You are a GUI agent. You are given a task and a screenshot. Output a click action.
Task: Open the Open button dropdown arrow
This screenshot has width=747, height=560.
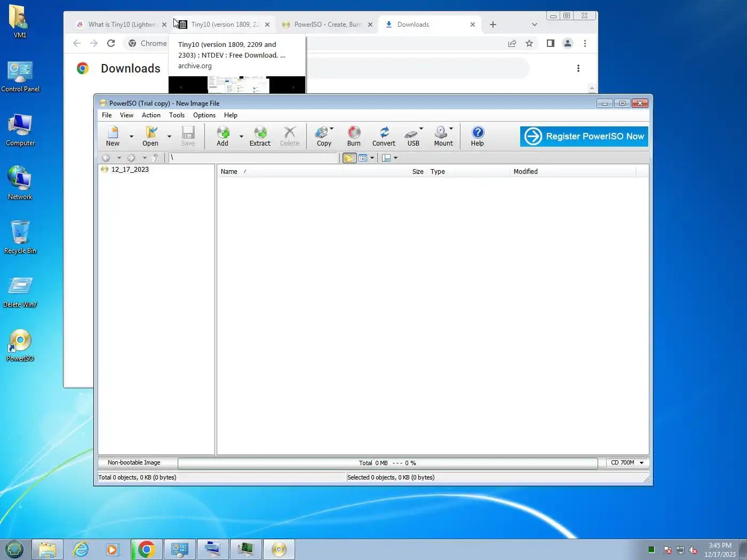click(x=169, y=137)
